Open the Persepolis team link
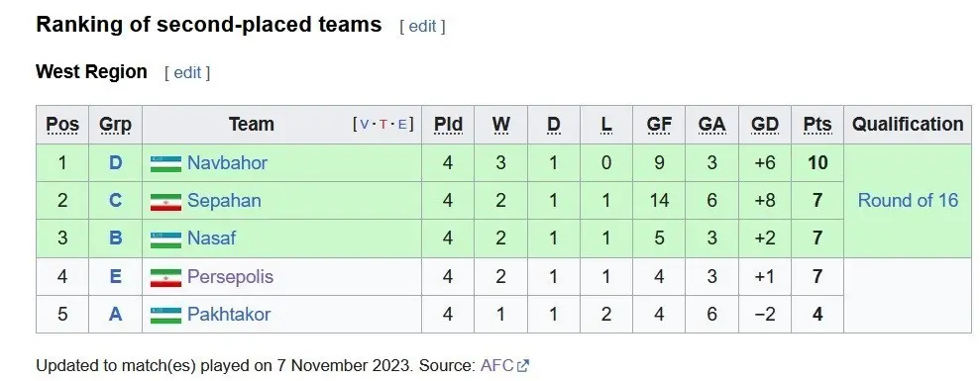 click(230, 277)
